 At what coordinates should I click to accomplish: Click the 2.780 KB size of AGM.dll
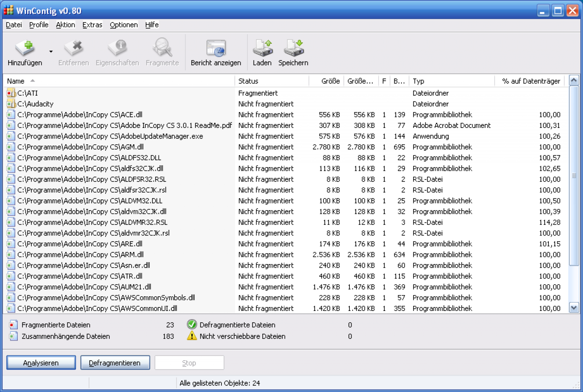click(x=326, y=147)
